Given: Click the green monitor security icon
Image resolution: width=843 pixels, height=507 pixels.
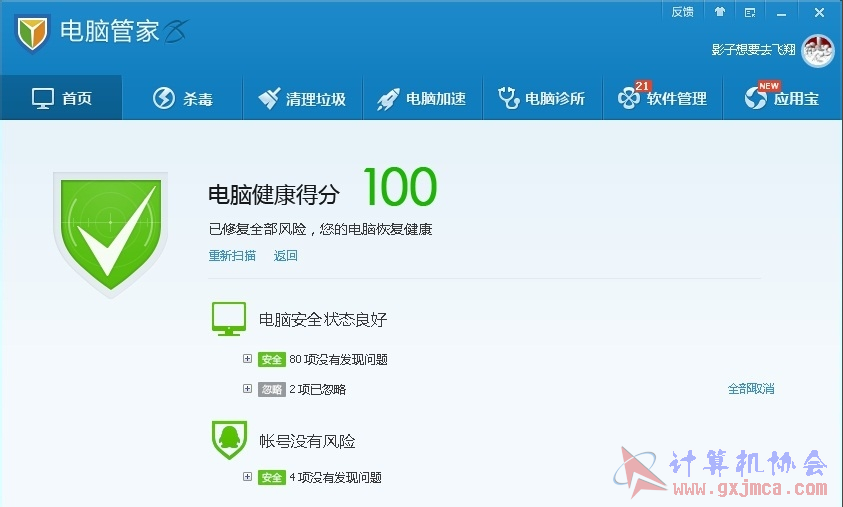Looking at the screenshot, I should [229, 319].
